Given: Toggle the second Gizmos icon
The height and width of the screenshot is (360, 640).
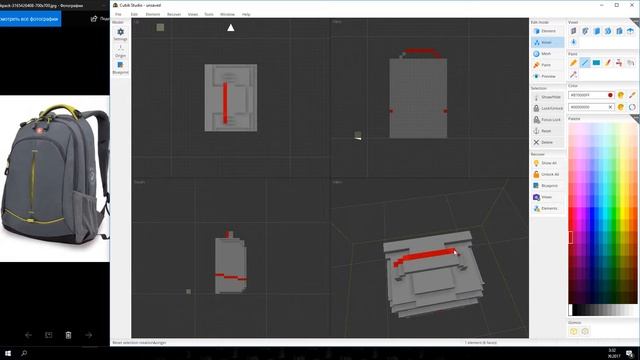Looking at the screenshot, I should coord(585,331).
